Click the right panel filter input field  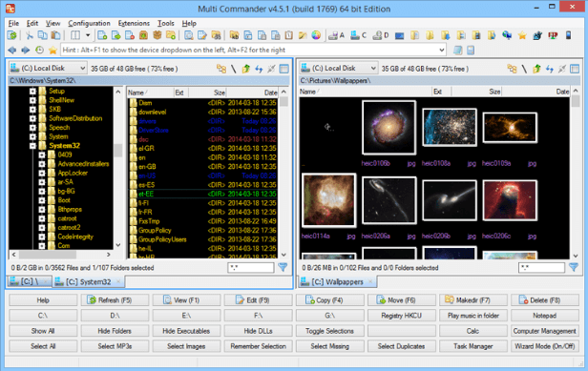541,268
